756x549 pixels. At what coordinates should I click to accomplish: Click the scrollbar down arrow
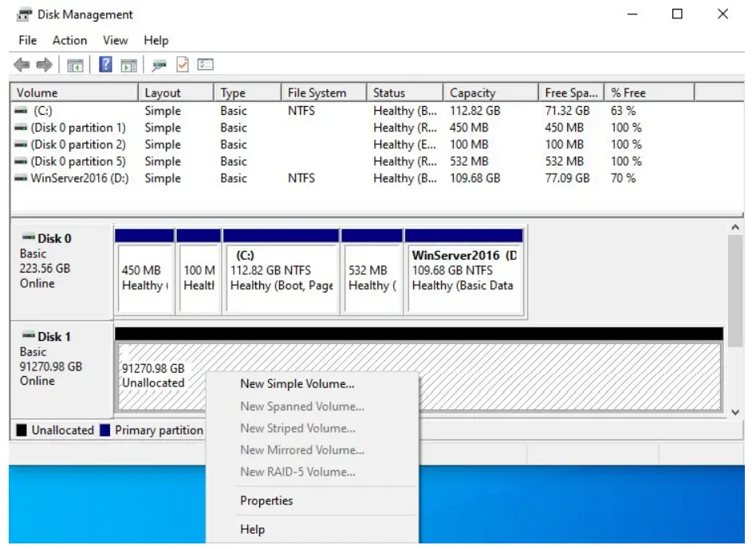tap(734, 411)
